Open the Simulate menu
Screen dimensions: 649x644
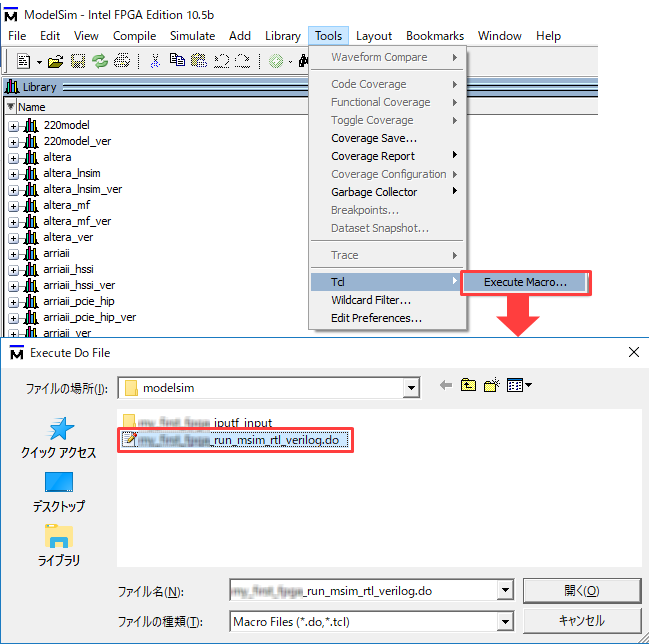pos(192,36)
